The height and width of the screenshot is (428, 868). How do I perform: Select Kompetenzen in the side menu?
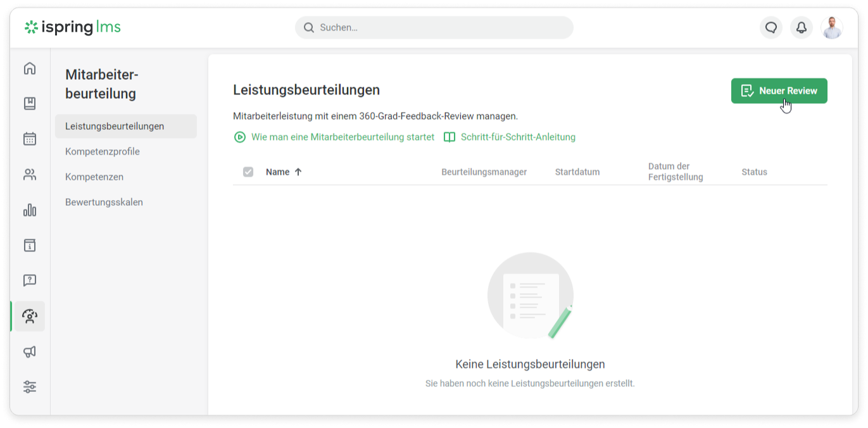point(94,177)
